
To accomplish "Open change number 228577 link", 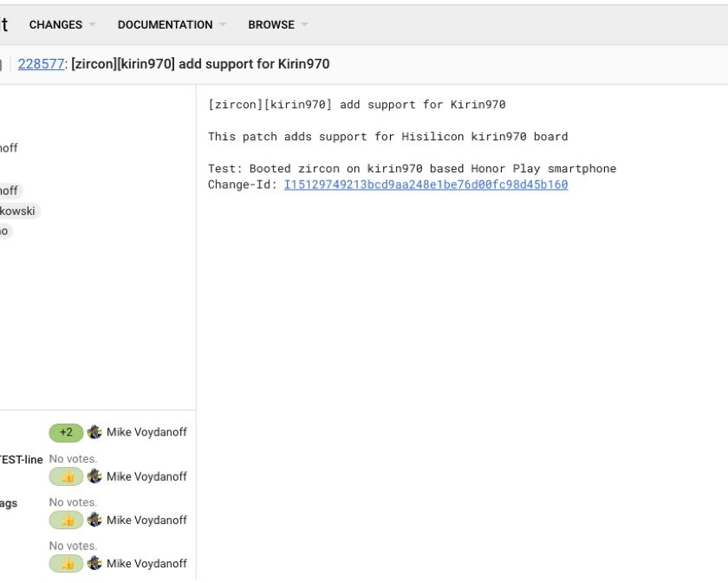I will (x=41, y=64).
